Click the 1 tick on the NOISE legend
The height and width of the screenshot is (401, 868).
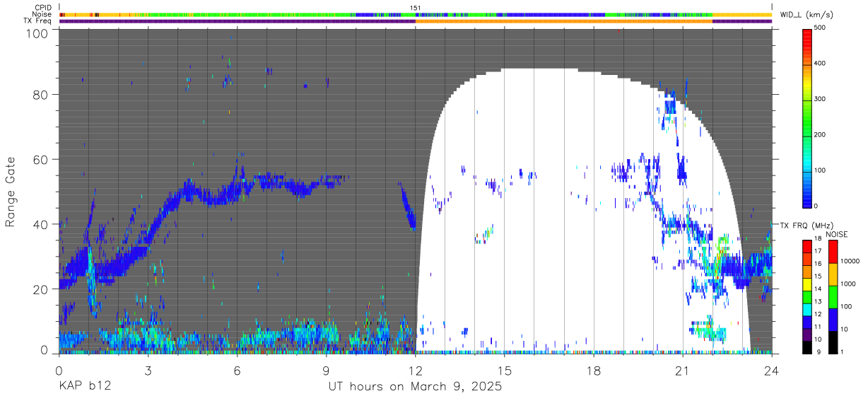coord(843,353)
